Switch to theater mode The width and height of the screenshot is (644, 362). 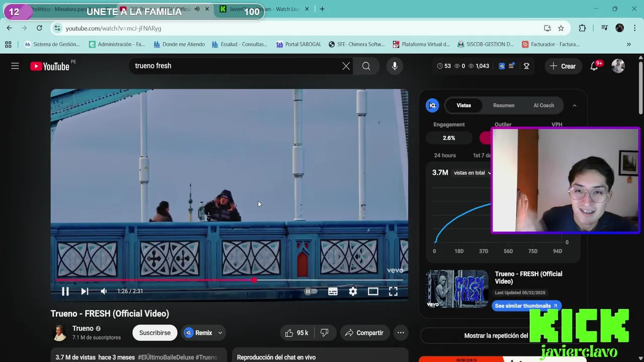[373, 291]
